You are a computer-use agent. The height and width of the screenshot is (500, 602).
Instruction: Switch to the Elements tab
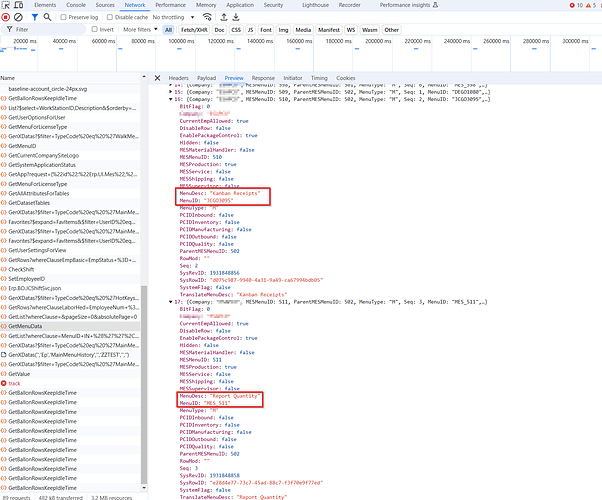[x=45, y=5]
